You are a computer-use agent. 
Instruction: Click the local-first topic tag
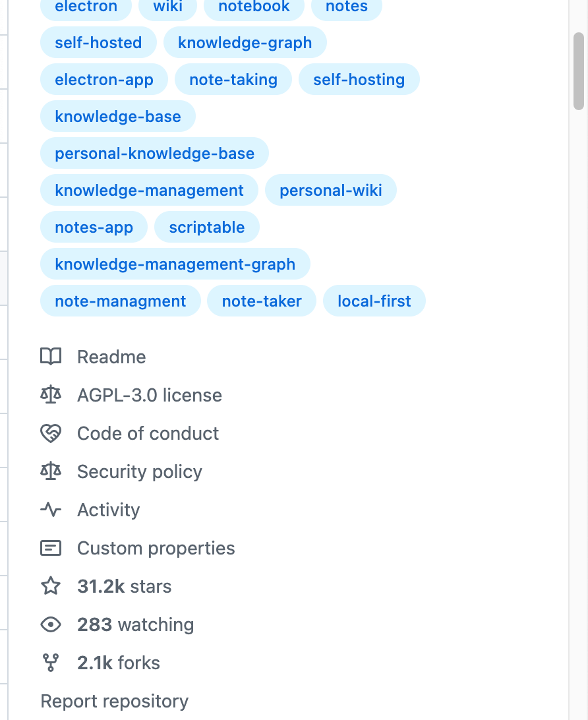tap(374, 301)
